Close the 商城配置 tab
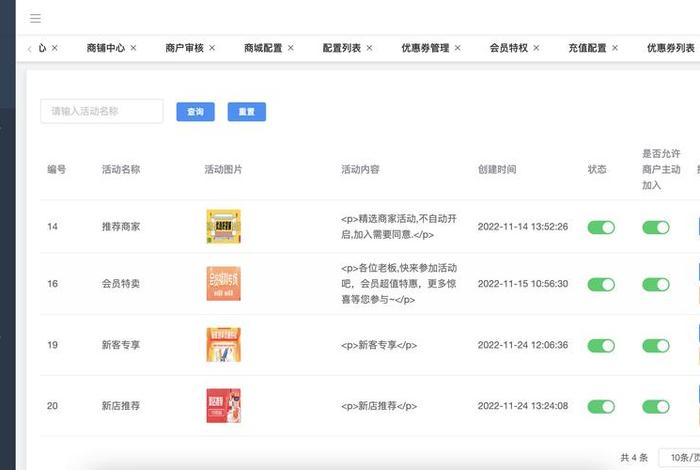This screenshot has height=470, width=700. [x=291, y=48]
